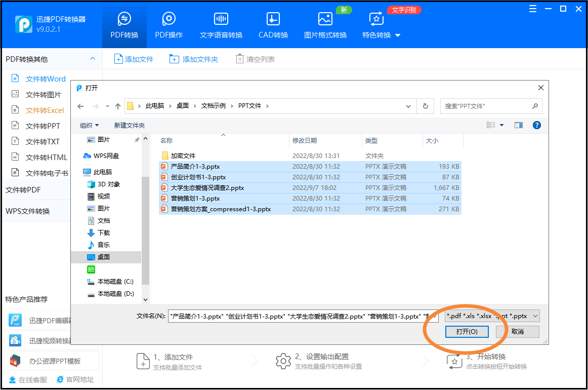This screenshot has height=390, width=588.
Task: Select the CAD转换 tab
Action: click(273, 25)
